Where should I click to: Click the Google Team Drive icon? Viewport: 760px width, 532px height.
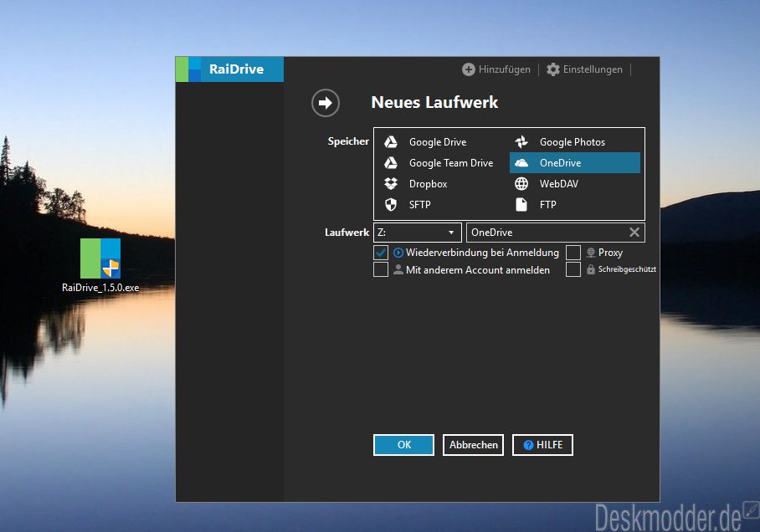click(x=391, y=163)
